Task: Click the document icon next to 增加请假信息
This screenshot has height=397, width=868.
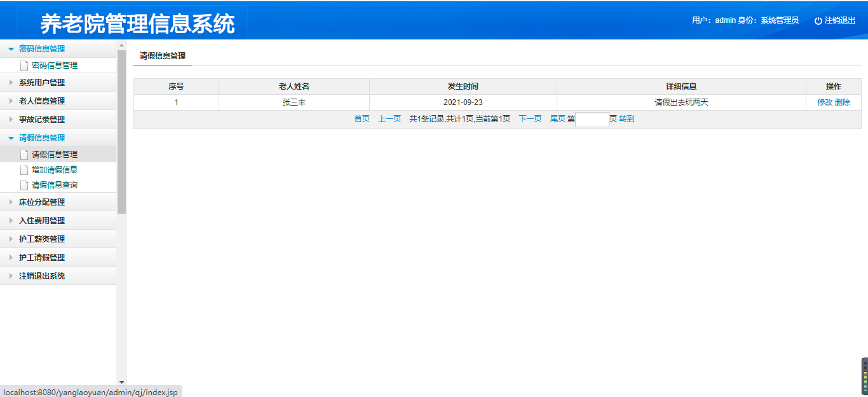Action: click(x=24, y=170)
